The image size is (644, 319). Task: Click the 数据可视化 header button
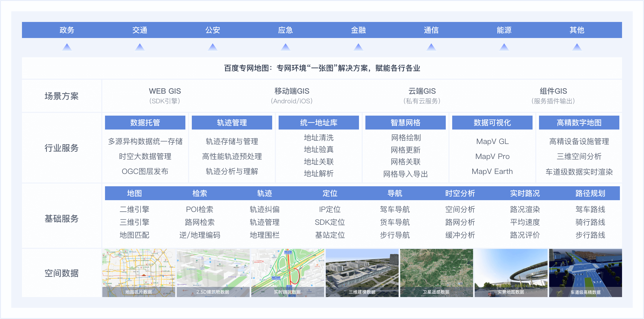click(492, 123)
